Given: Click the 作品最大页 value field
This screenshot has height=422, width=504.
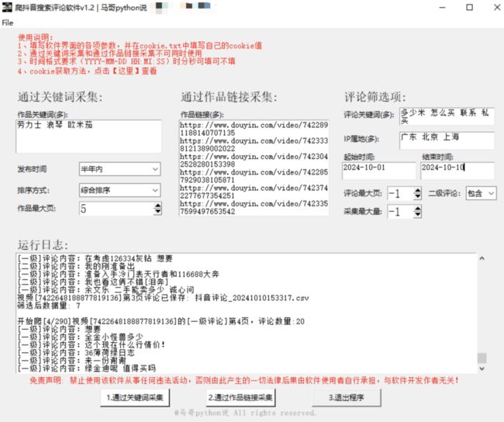Looking at the screenshot, I should coord(116,209).
